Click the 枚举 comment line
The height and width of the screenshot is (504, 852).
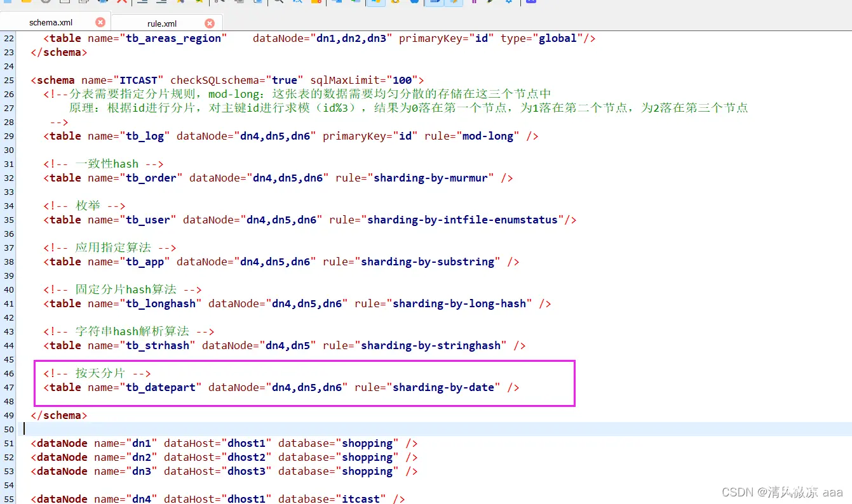click(x=85, y=206)
